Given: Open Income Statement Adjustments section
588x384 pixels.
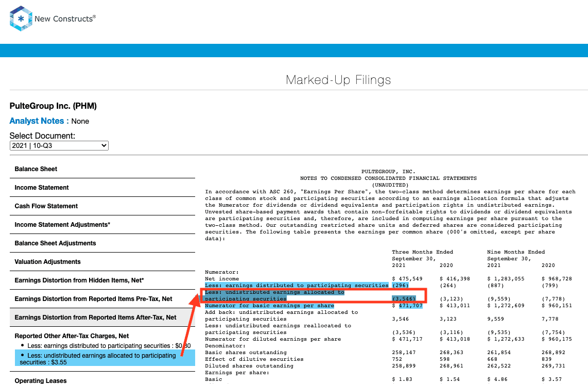Looking at the screenshot, I should (x=62, y=225).
